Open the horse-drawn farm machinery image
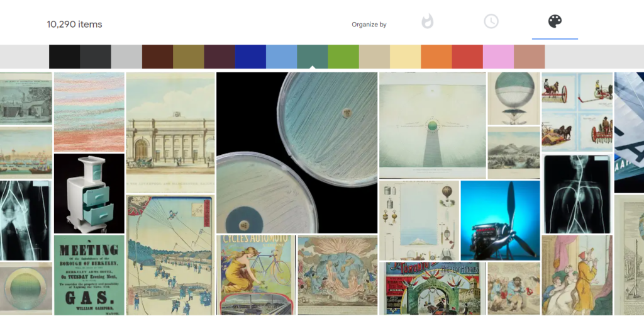The image size is (644, 333). 577,111
